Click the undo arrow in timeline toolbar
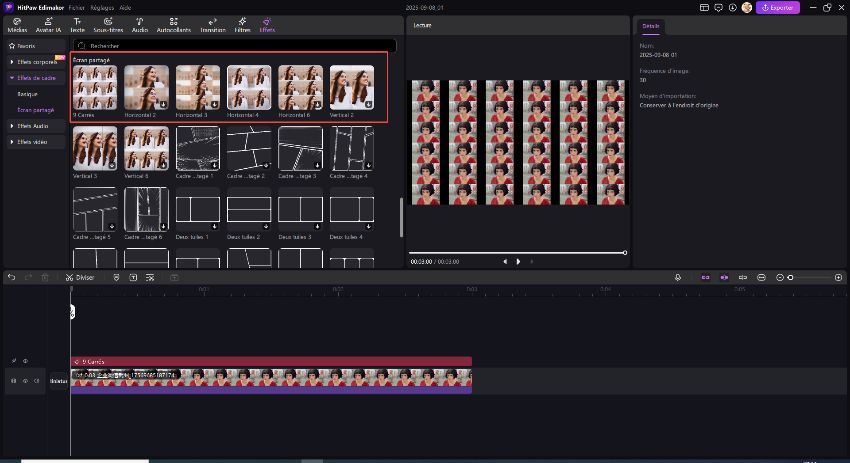This screenshot has height=463, width=850. point(11,277)
